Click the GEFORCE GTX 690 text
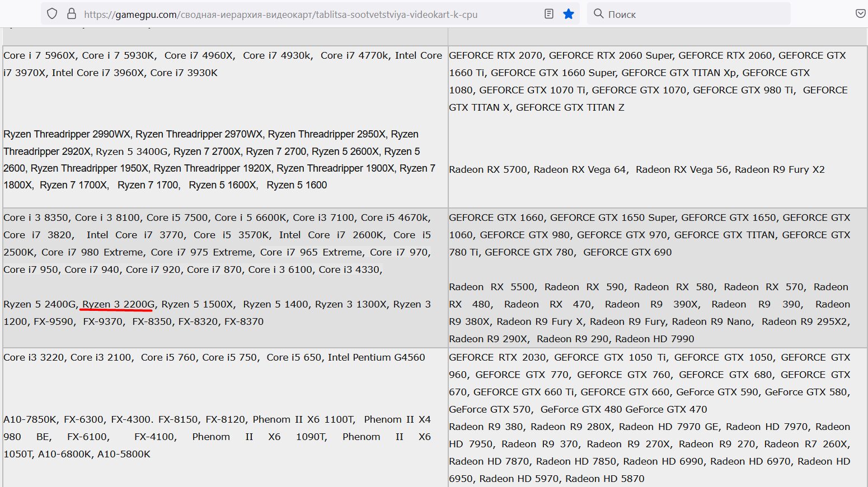868x487 pixels. [627, 252]
